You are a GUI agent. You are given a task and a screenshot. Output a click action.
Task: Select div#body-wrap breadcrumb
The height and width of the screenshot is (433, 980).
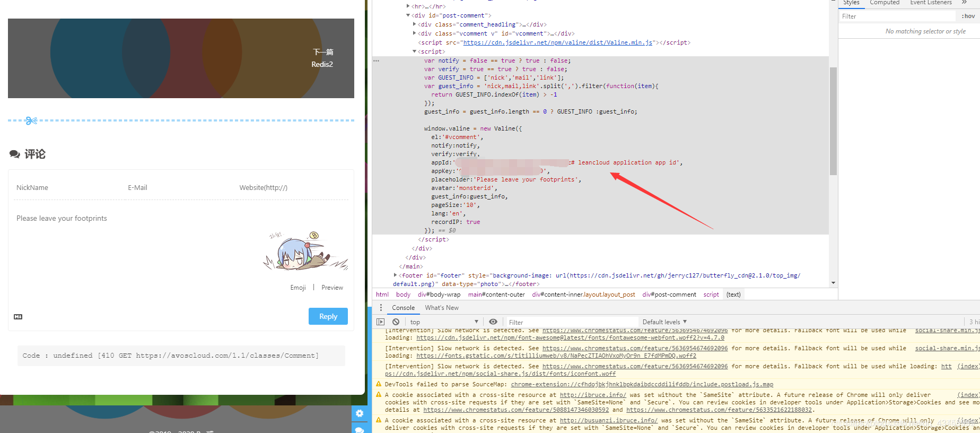pos(439,295)
